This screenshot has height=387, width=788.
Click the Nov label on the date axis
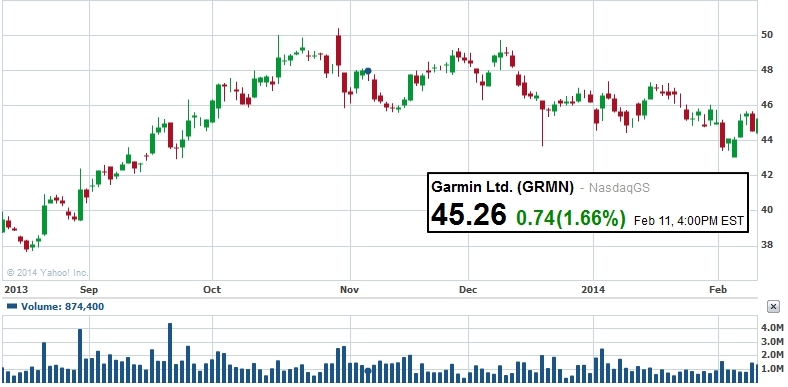click(350, 289)
